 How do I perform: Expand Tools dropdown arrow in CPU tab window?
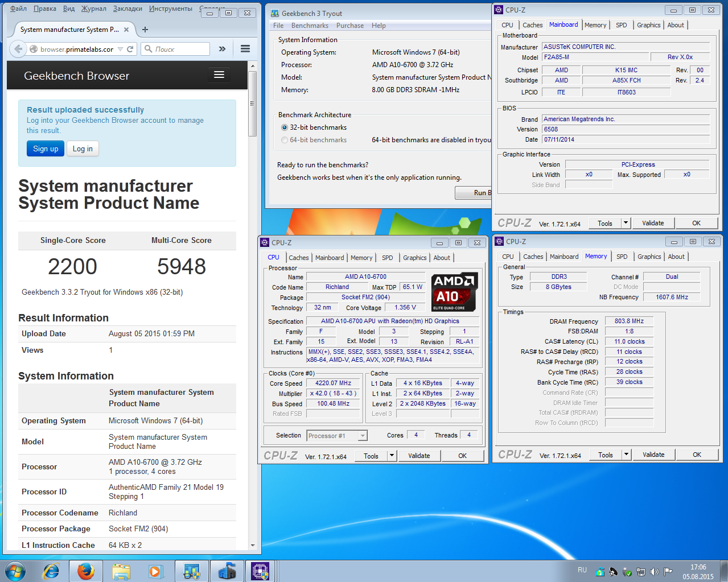click(392, 456)
